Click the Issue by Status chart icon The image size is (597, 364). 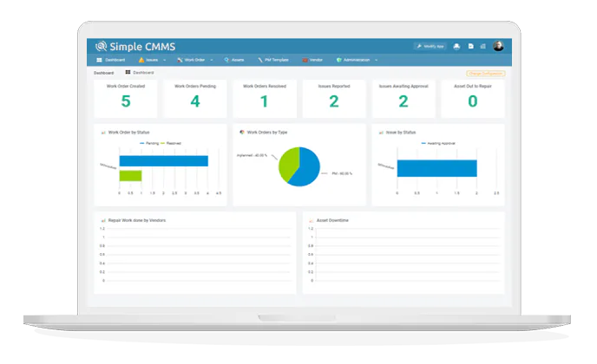pyautogui.click(x=381, y=133)
